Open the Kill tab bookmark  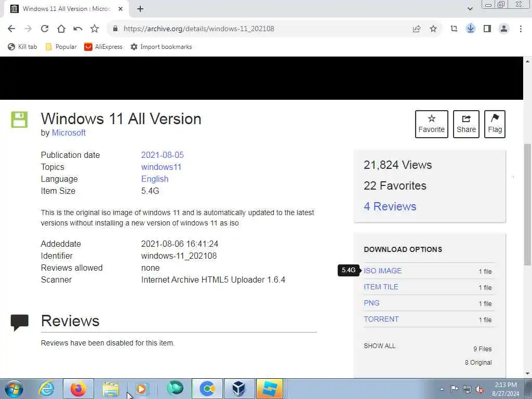point(22,47)
